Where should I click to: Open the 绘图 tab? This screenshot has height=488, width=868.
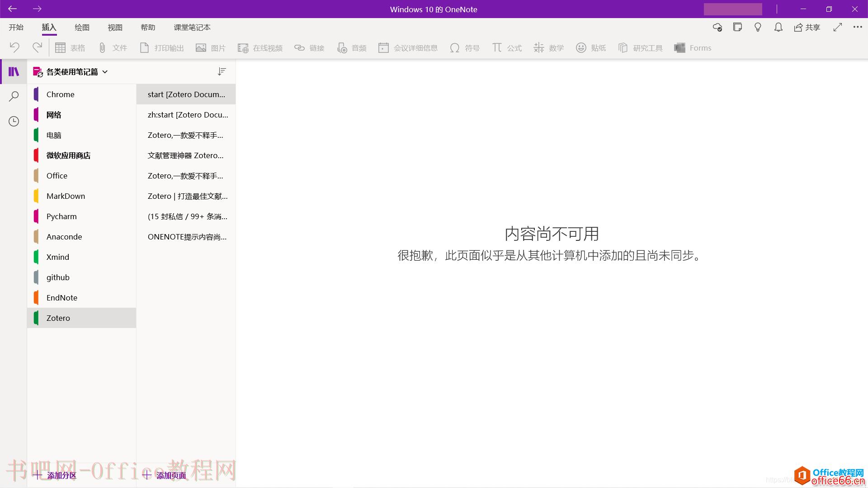[82, 28]
